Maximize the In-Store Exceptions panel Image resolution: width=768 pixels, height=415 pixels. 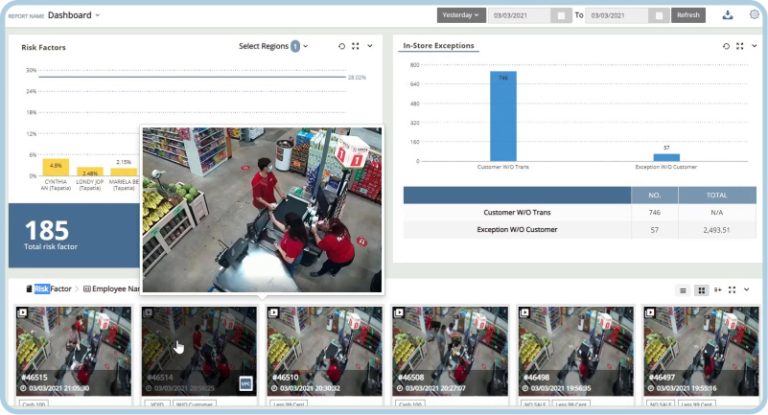click(x=740, y=46)
